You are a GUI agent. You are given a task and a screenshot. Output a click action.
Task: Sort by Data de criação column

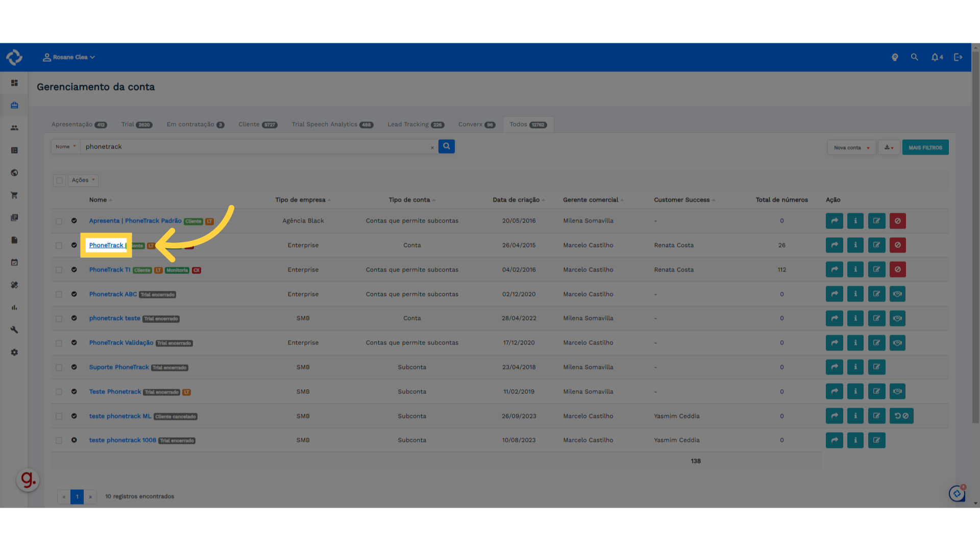click(519, 199)
